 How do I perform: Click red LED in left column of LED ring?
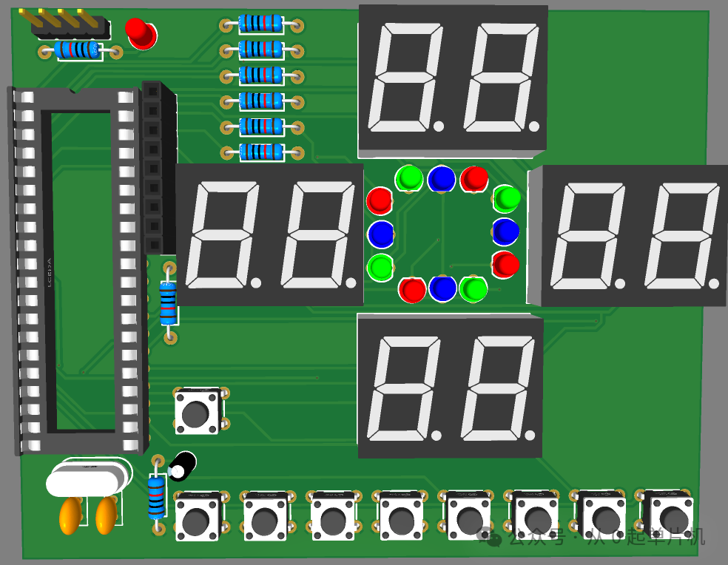[380, 201]
